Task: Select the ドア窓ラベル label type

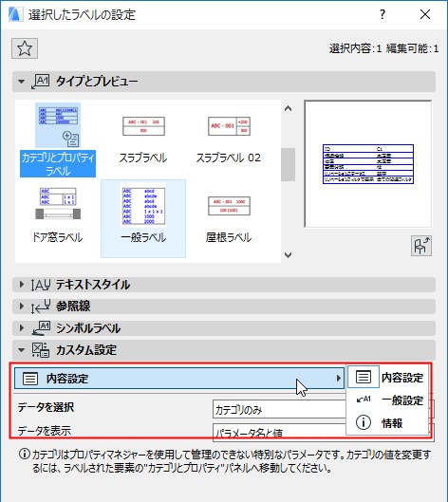Action: coord(58,215)
